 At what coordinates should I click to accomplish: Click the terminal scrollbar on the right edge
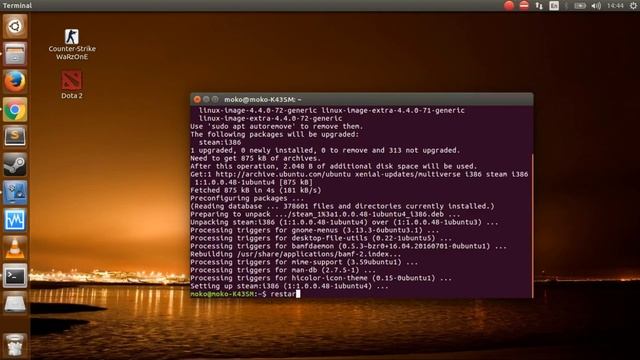tap(532, 226)
